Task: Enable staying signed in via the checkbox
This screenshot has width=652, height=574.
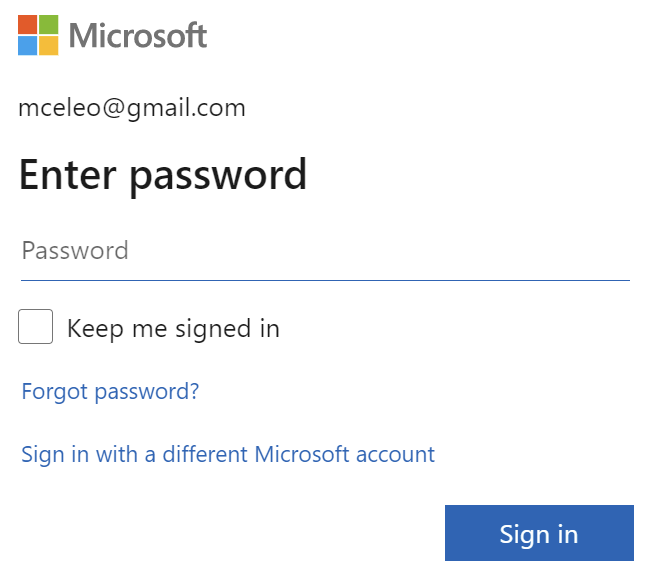Action: click(35, 327)
